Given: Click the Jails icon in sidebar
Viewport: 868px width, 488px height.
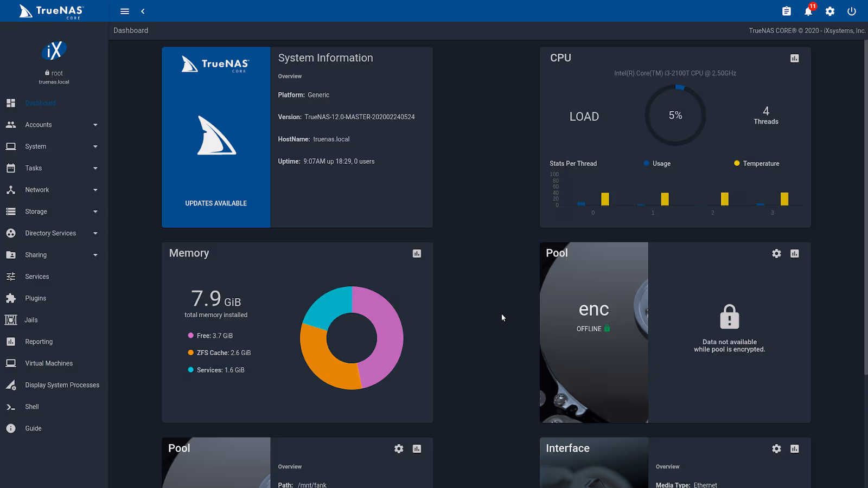Looking at the screenshot, I should point(11,320).
